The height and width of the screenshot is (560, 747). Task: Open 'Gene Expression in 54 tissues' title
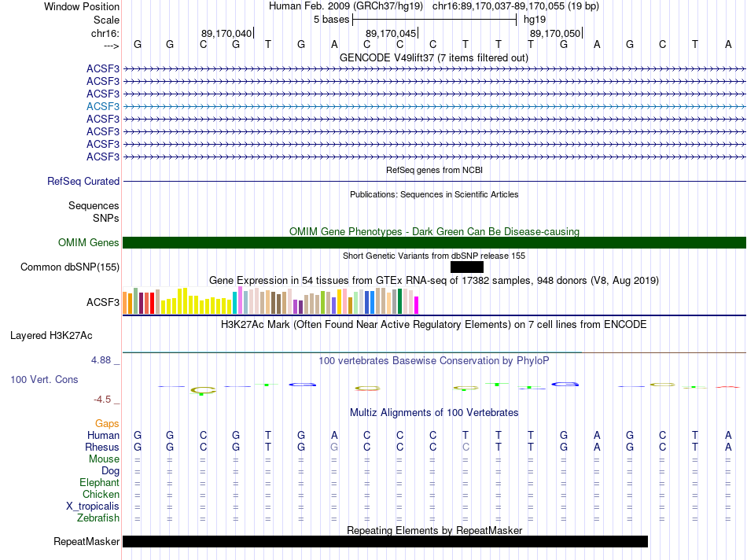click(x=434, y=280)
